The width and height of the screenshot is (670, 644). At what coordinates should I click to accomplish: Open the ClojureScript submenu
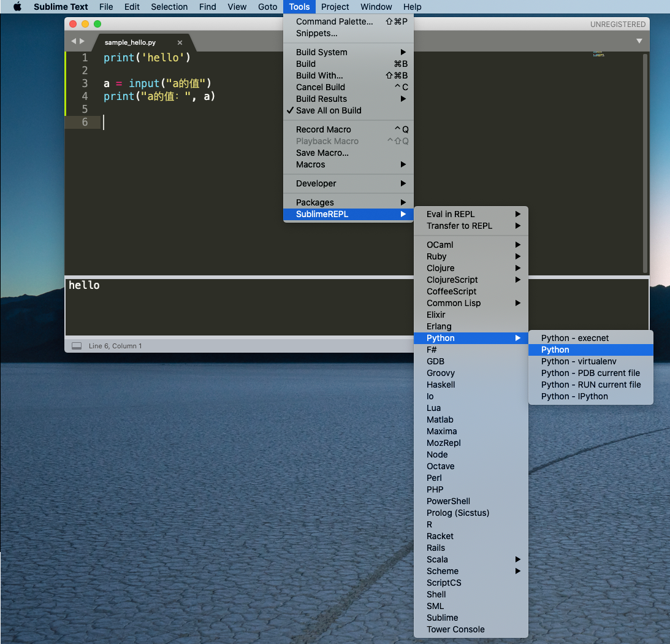[471, 280]
